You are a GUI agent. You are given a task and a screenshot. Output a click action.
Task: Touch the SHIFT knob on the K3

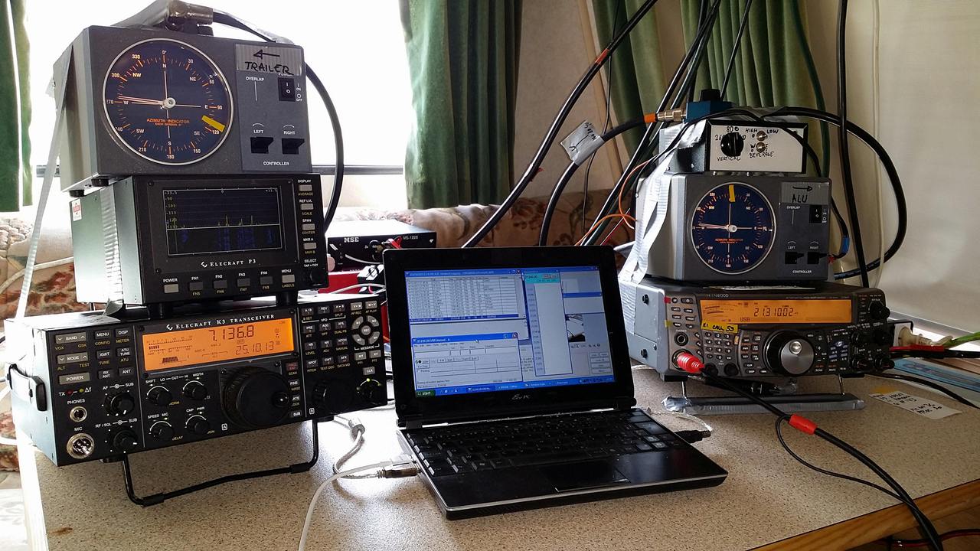point(158,396)
